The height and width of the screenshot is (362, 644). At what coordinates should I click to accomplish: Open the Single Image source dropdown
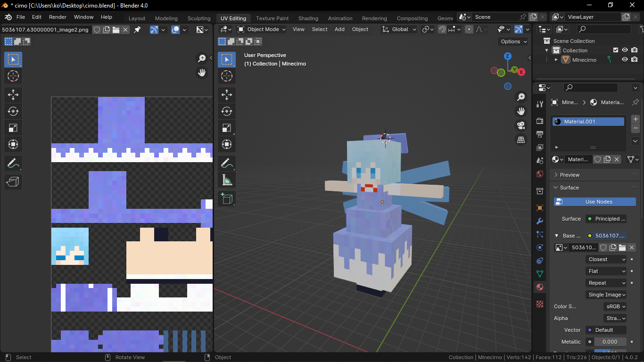pyautogui.click(x=606, y=295)
